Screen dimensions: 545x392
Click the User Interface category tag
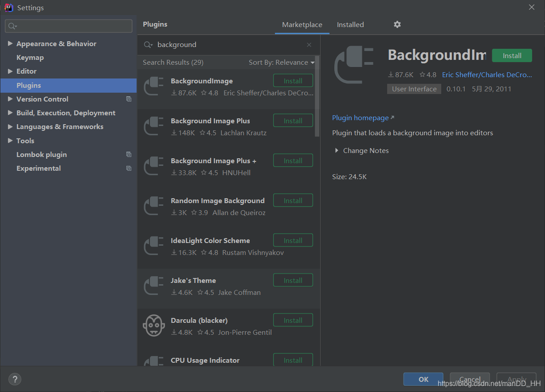coord(414,89)
